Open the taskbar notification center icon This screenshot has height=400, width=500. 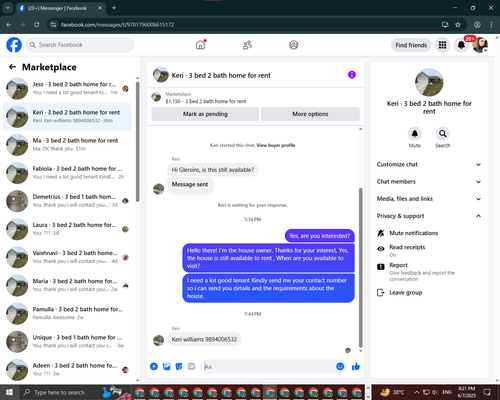[x=487, y=392]
